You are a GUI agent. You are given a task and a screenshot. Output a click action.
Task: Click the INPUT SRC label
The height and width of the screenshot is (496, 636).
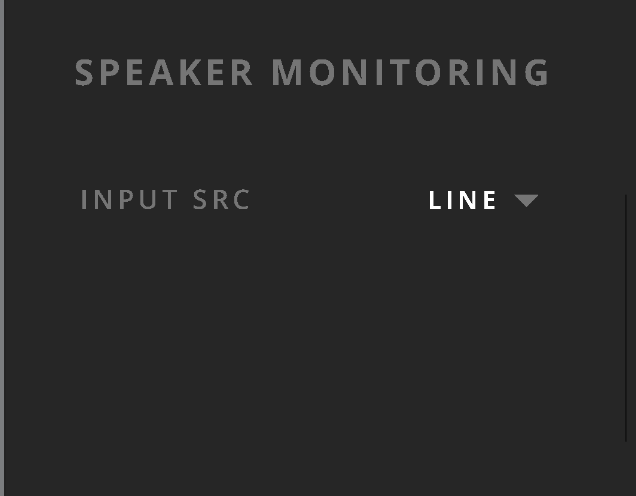point(165,200)
